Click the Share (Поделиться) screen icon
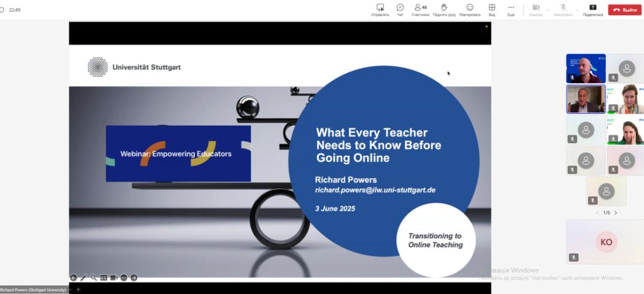Viewport: 644px width, 294px height. pyautogui.click(x=593, y=9)
